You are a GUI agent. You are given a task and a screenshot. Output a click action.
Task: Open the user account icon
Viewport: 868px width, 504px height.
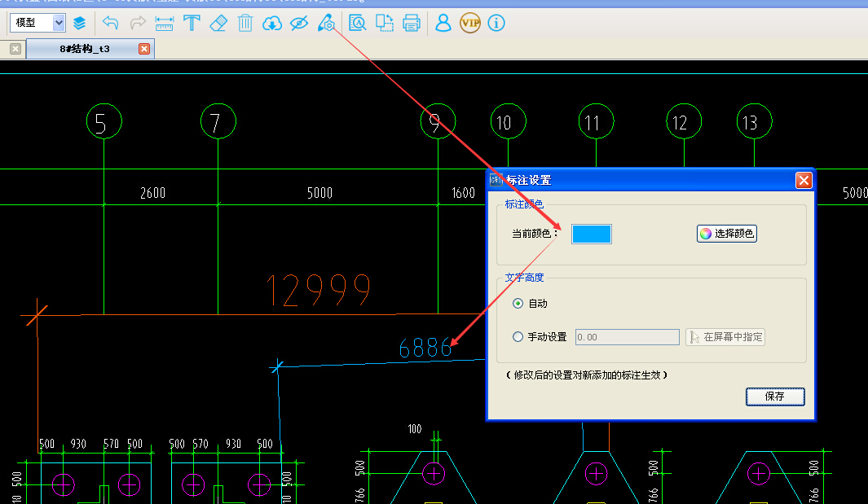tap(443, 24)
